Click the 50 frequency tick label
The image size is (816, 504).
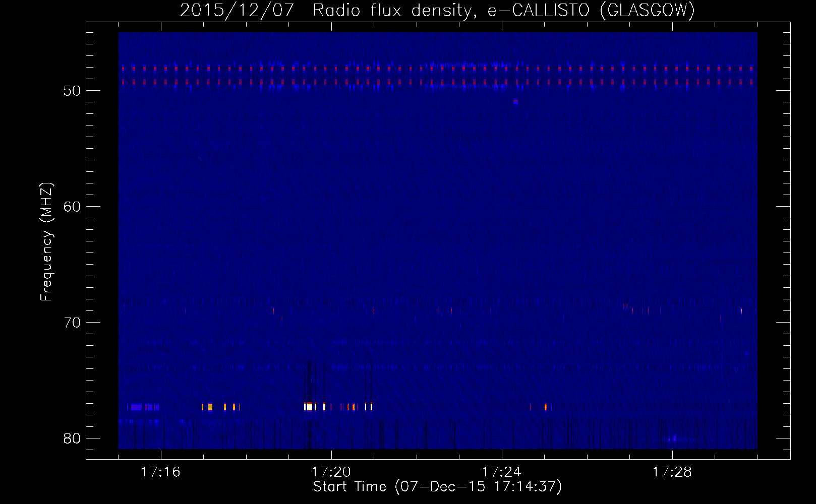point(72,91)
